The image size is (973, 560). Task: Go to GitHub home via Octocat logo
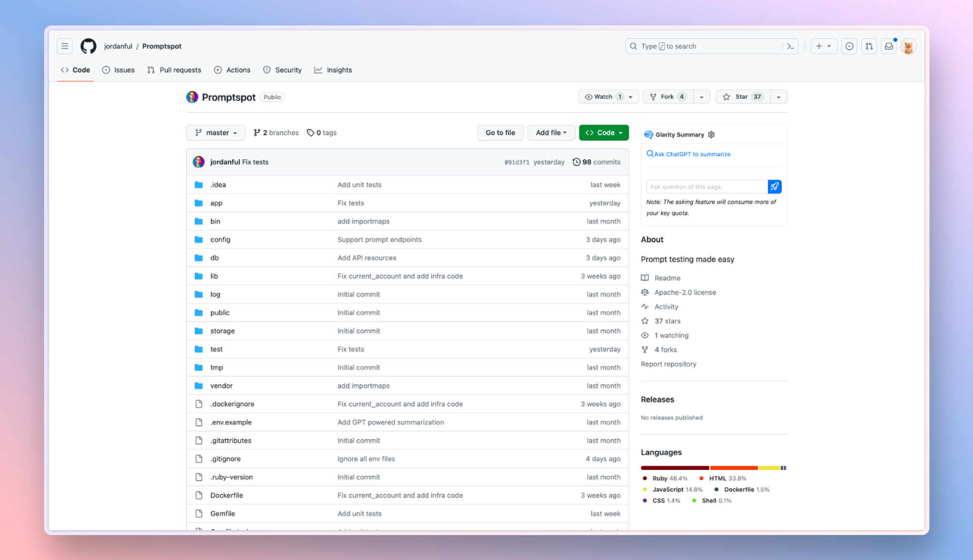[89, 46]
